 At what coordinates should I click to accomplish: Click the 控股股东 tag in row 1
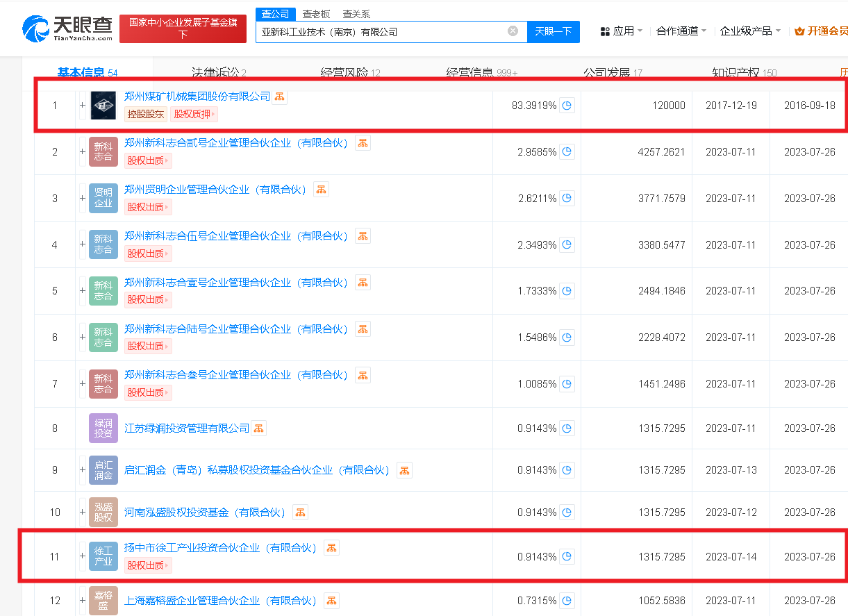(x=146, y=114)
